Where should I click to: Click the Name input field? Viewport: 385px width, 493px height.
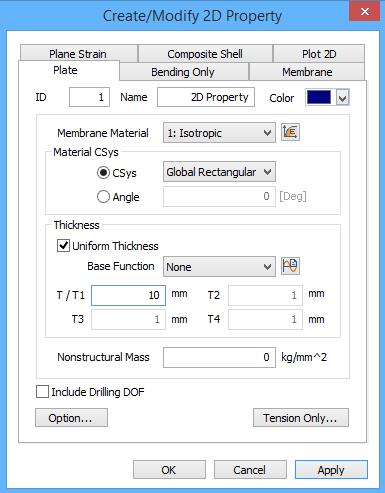pyautogui.click(x=206, y=97)
